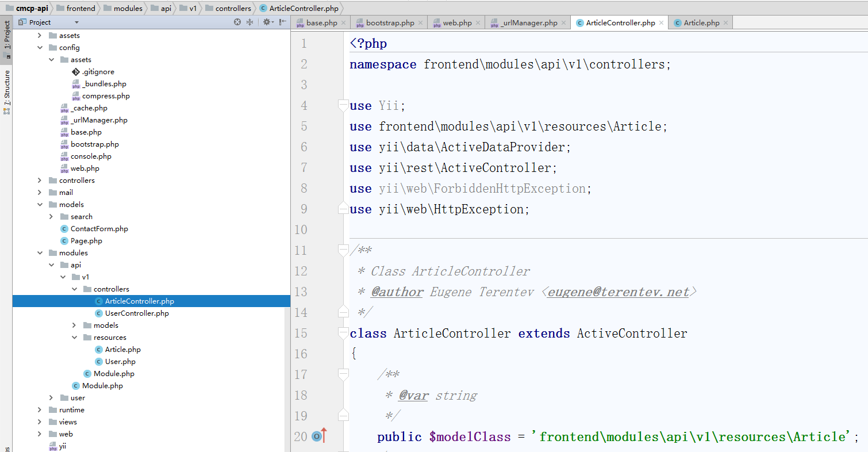The image size is (868, 452).
Task: Collapse the controllers folder under v1
Action: [74, 289]
